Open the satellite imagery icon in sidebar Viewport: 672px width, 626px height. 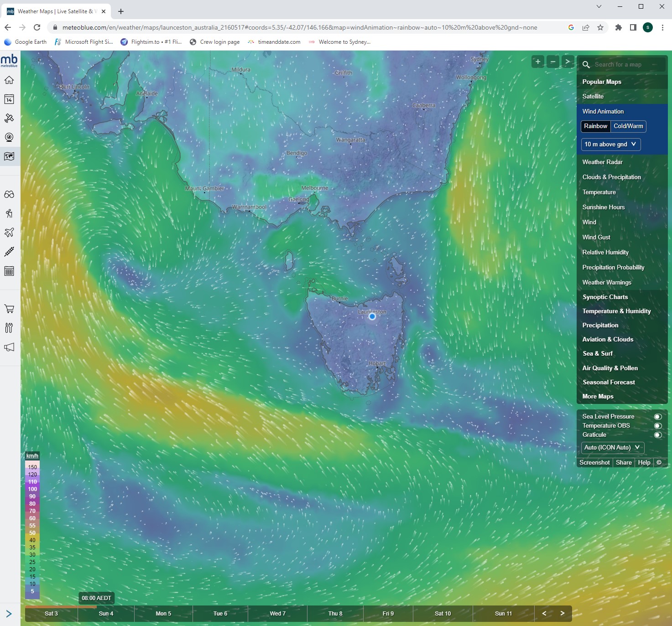click(10, 118)
